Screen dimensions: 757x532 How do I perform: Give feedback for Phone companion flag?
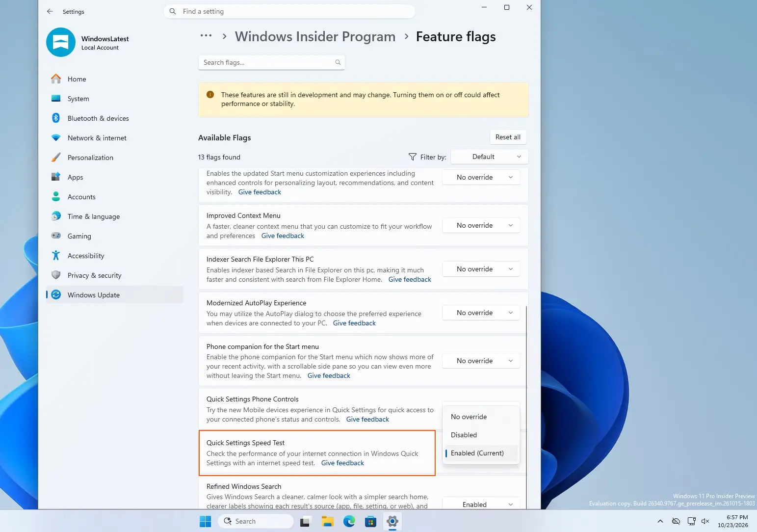[329, 375]
